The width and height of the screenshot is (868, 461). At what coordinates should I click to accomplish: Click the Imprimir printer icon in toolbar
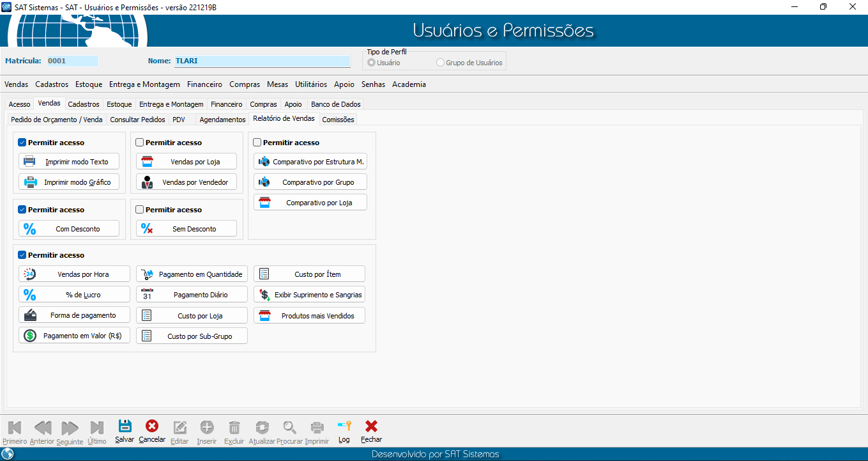coord(317,428)
